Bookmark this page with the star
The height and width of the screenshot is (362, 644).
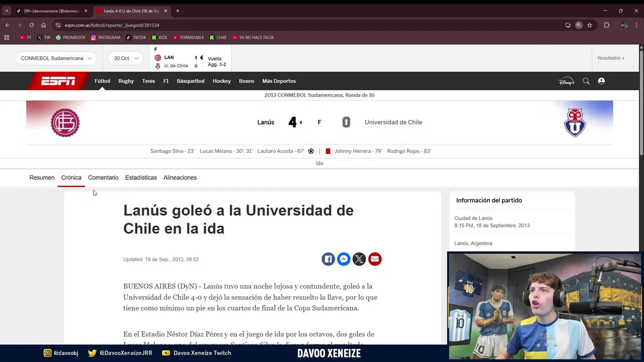point(590,25)
